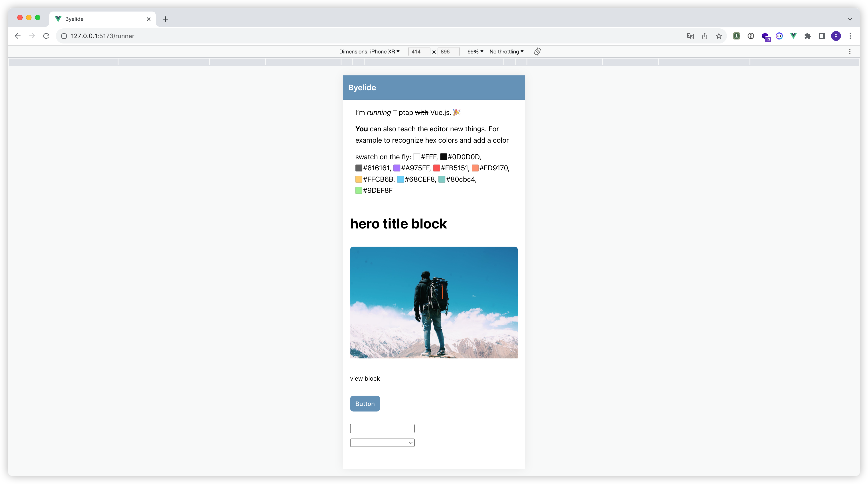Image resolution: width=868 pixels, height=484 pixels.
Task: Open the 1Password extension icon
Action: coord(751,36)
